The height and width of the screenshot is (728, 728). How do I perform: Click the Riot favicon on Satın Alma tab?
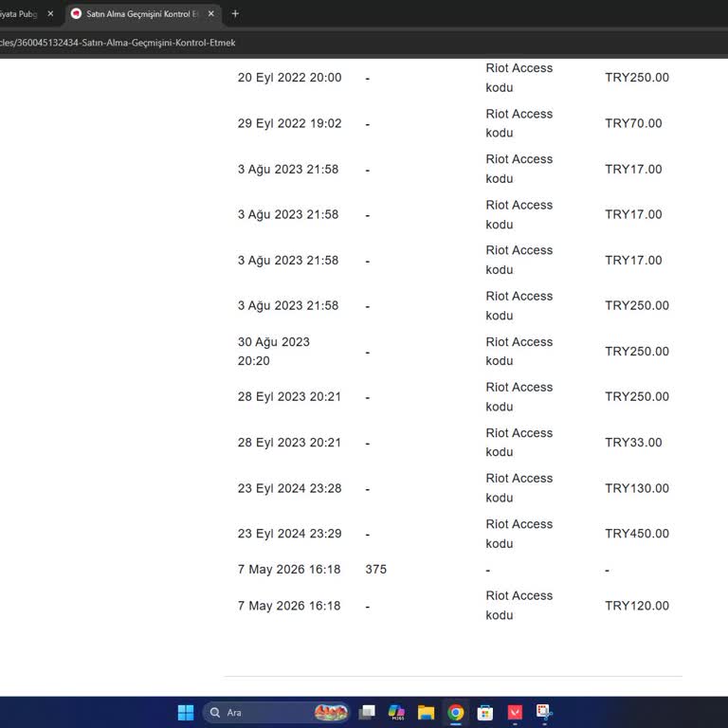click(76, 14)
